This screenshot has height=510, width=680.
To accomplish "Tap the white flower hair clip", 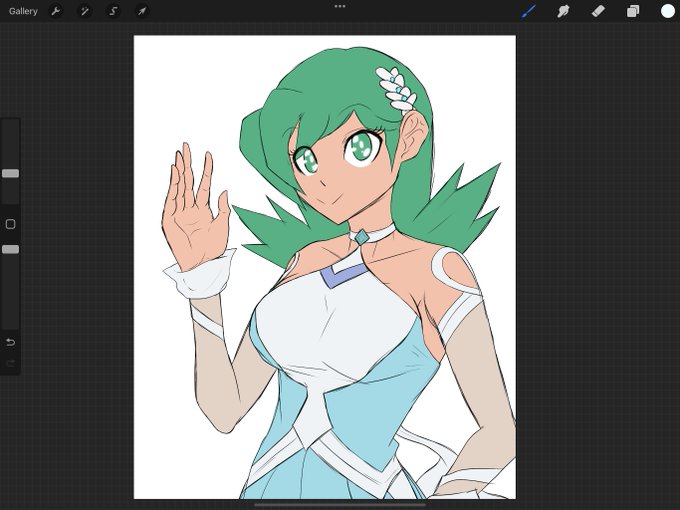I will (396, 90).
